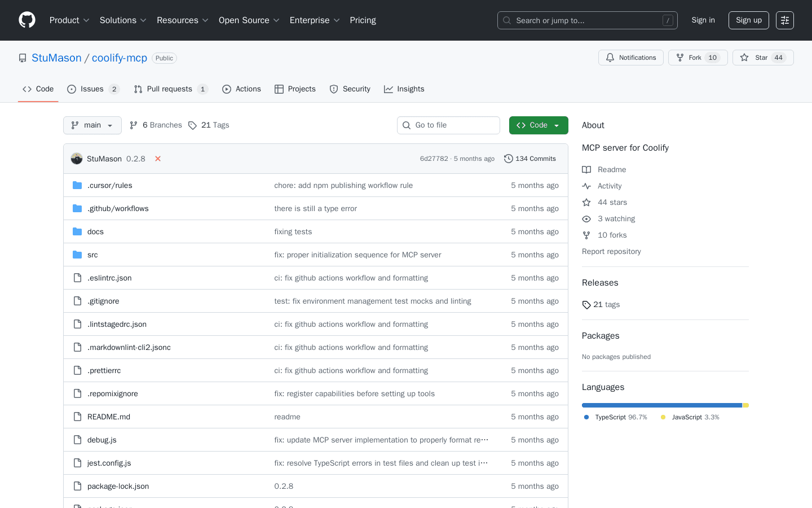Click the Go to file input field
812x508 pixels.
coord(448,125)
